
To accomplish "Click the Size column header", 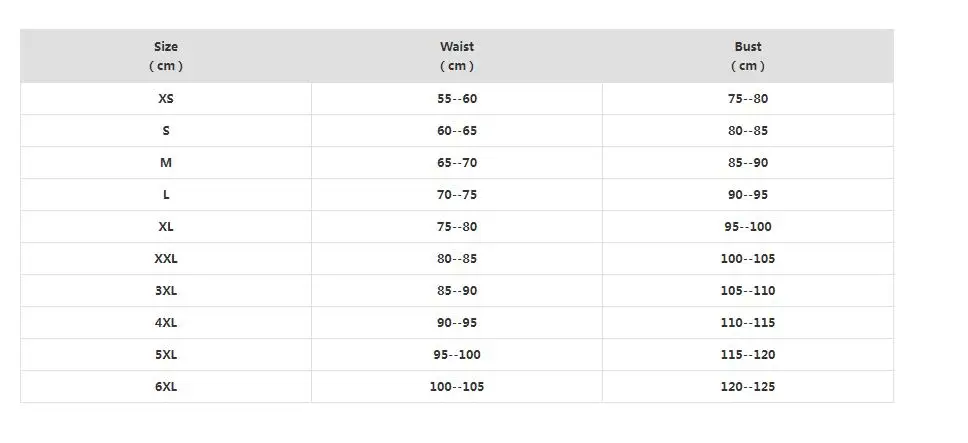I will pyautogui.click(x=166, y=56).
